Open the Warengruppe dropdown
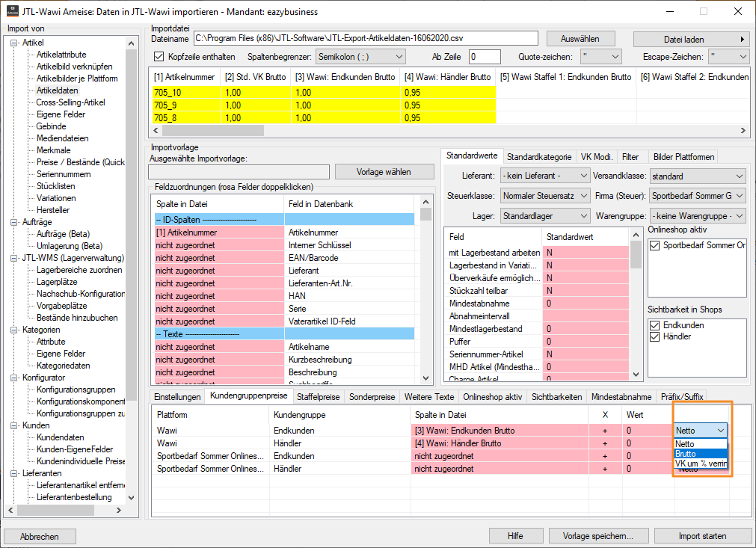This screenshot has width=756, height=548. 698,216
